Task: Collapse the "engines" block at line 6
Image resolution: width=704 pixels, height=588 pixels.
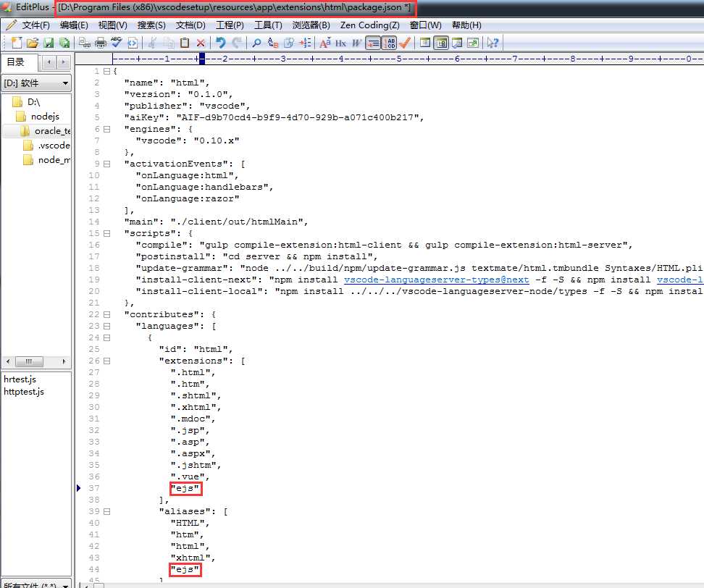Action: point(107,129)
